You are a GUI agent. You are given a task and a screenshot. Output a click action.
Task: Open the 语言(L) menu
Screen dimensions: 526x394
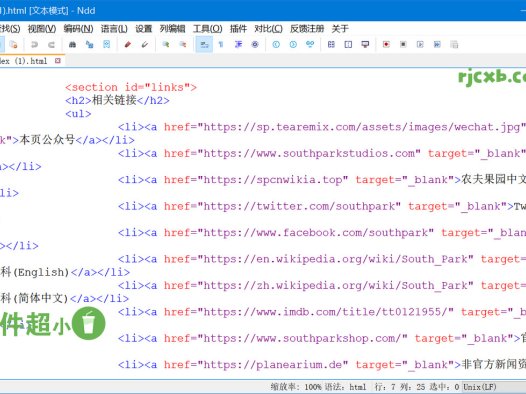pyautogui.click(x=114, y=29)
